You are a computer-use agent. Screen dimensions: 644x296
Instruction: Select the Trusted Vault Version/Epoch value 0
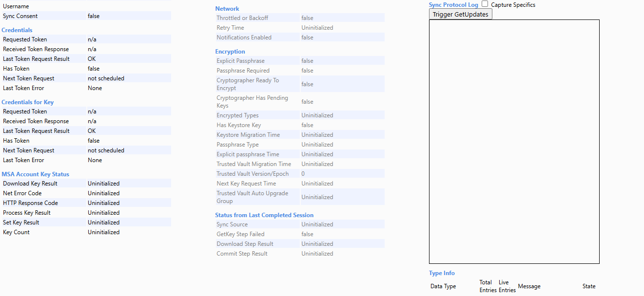303,174
